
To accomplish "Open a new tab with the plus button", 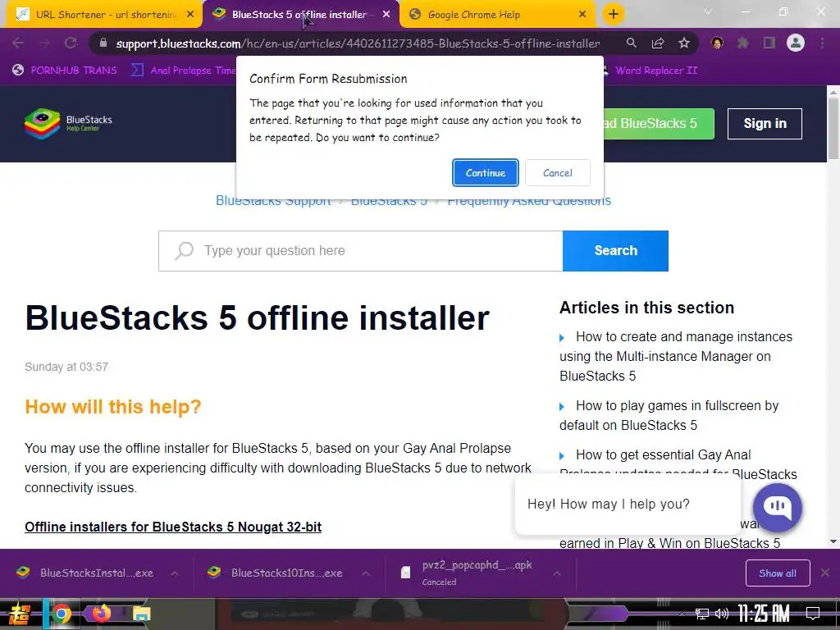I will tap(614, 15).
